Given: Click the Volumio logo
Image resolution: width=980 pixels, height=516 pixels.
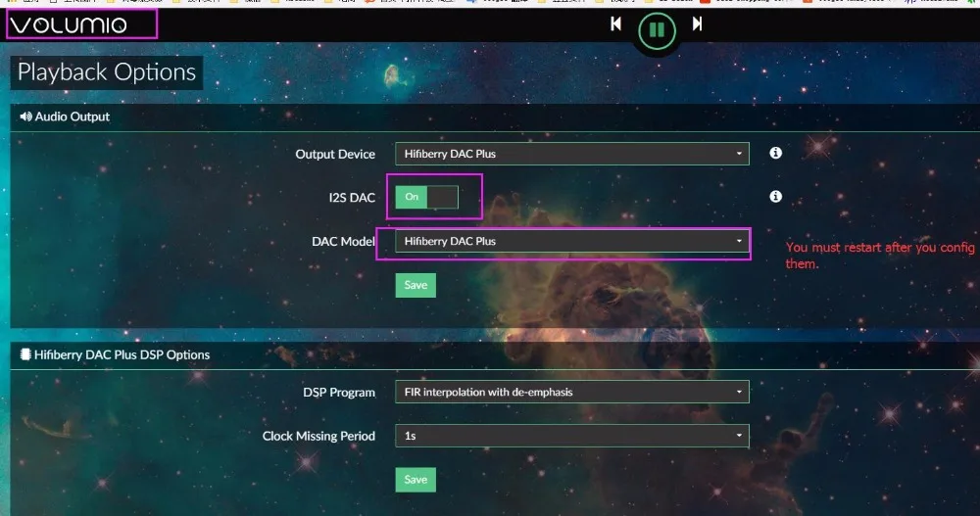Looking at the screenshot, I should [69, 25].
